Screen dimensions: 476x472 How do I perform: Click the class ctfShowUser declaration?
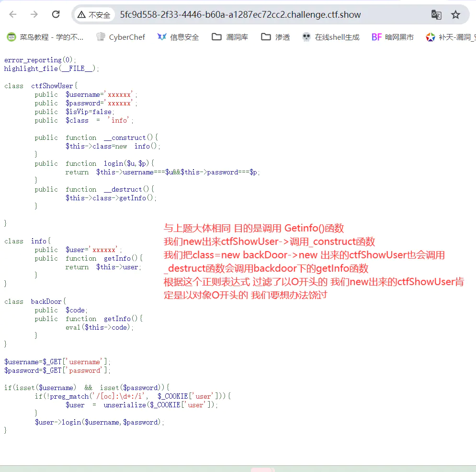pyautogui.click(x=41, y=86)
